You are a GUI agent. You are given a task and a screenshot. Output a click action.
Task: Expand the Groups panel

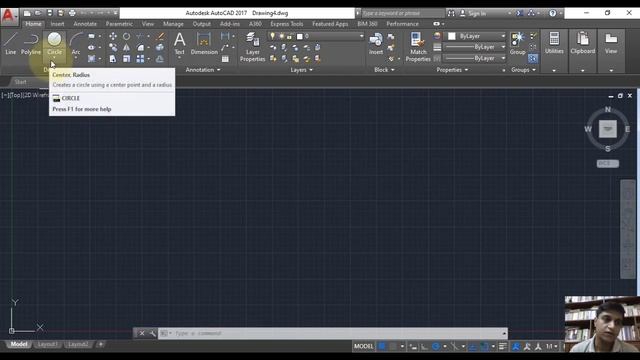coord(523,70)
